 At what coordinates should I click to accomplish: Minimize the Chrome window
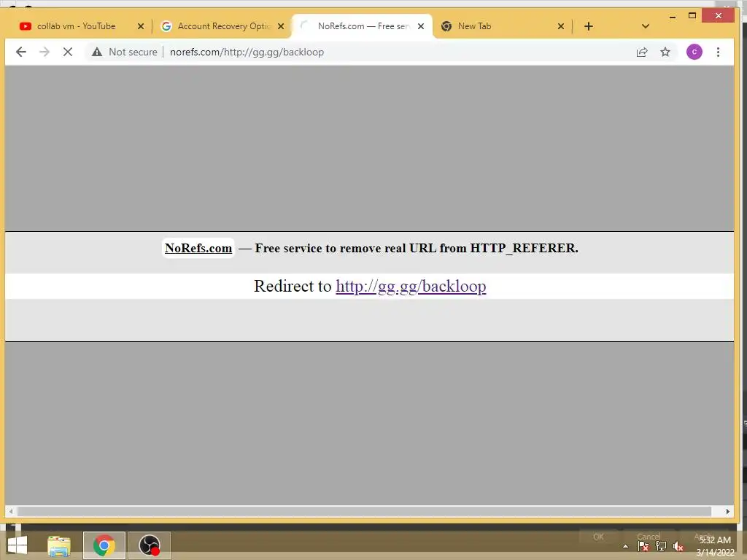(672, 17)
